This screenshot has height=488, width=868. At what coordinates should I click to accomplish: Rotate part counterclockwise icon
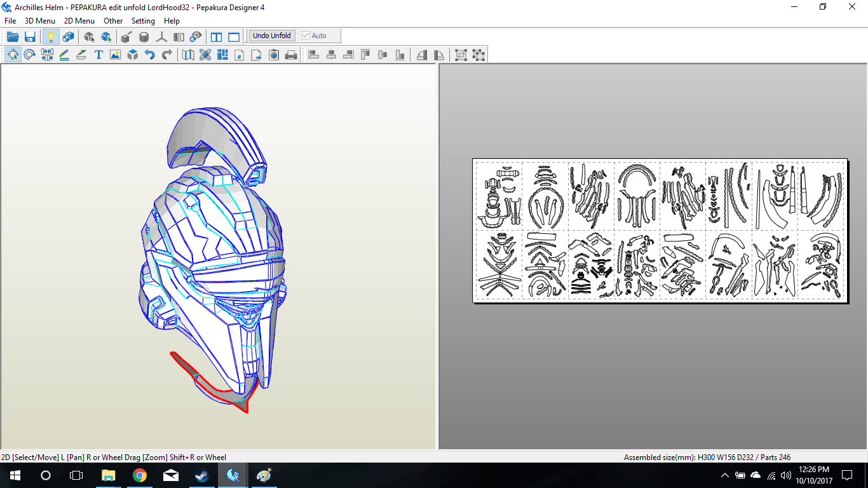click(422, 55)
